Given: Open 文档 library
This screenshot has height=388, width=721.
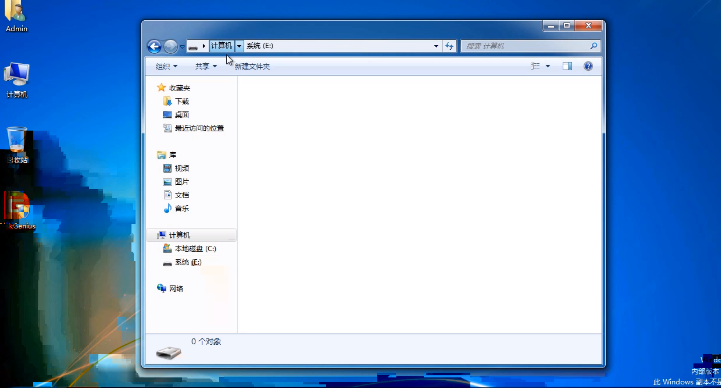Looking at the screenshot, I should click(x=182, y=195).
